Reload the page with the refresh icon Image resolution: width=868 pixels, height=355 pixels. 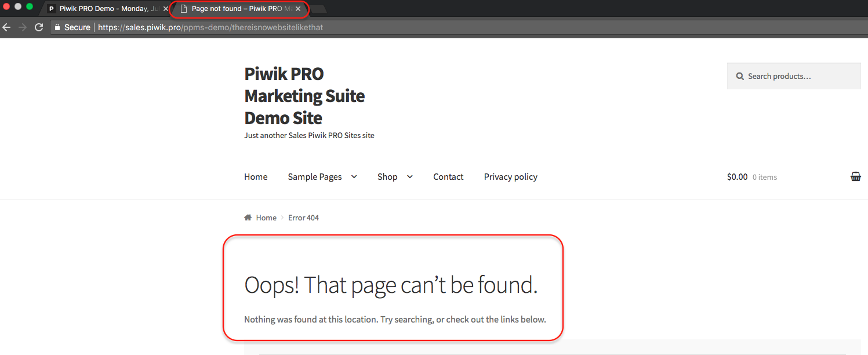39,27
